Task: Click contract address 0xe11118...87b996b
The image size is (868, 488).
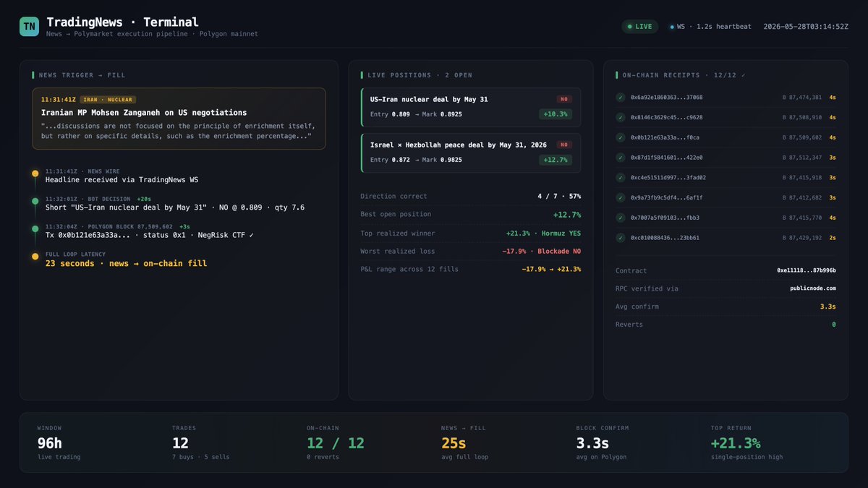Action: point(807,270)
